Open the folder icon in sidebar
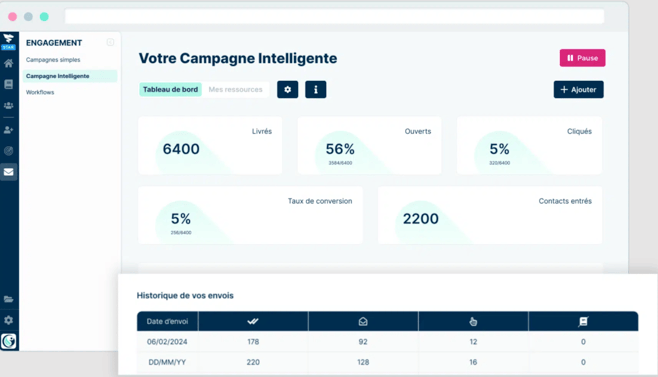The image size is (658, 377). [8, 299]
